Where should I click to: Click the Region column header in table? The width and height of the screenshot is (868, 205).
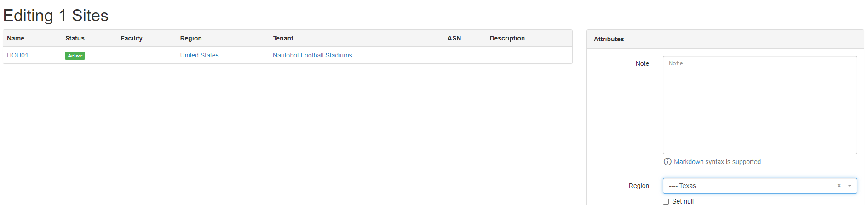tap(191, 38)
